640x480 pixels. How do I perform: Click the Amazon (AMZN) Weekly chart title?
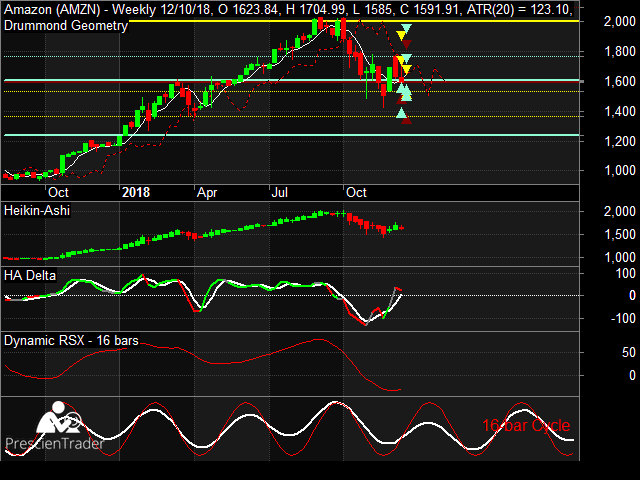pyautogui.click(x=288, y=9)
